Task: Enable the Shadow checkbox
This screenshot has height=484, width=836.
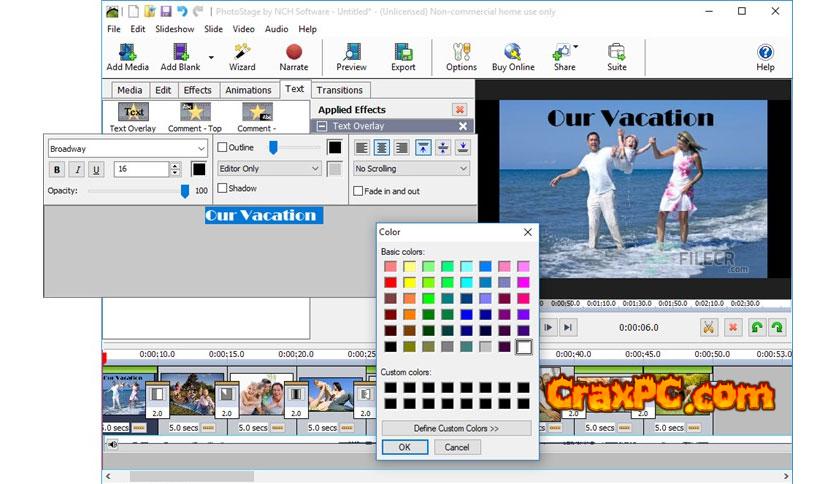Action: tap(223, 188)
